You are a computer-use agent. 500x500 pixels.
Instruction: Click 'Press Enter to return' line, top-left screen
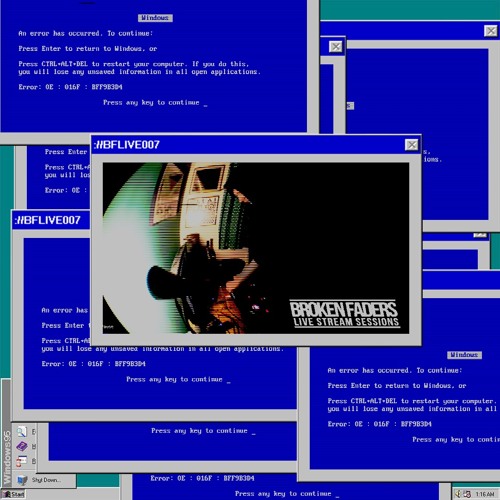click(x=88, y=49)
